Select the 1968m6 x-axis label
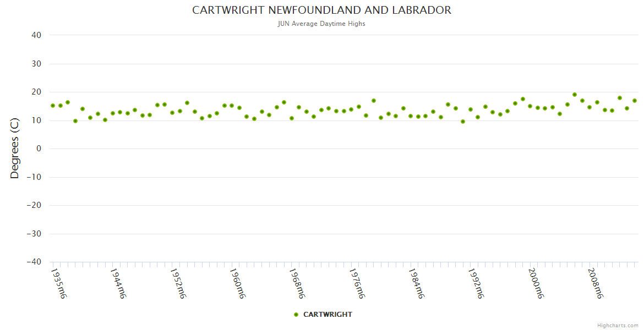This screenshot has height=330, width=644. pyautogui.click(x=297, y=283)
